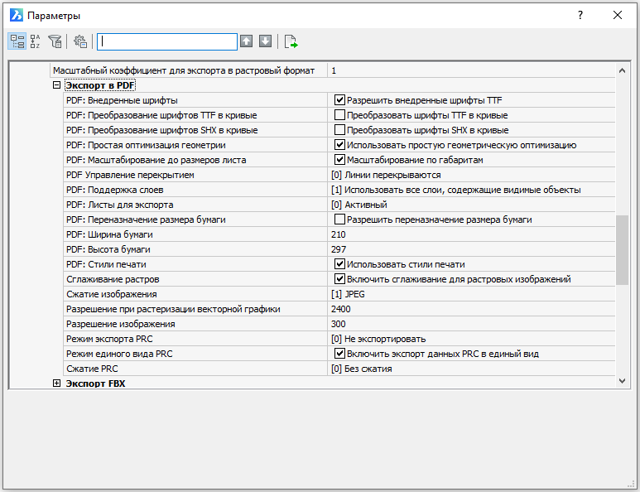Switch to categorized view icon

click(17, 41)
